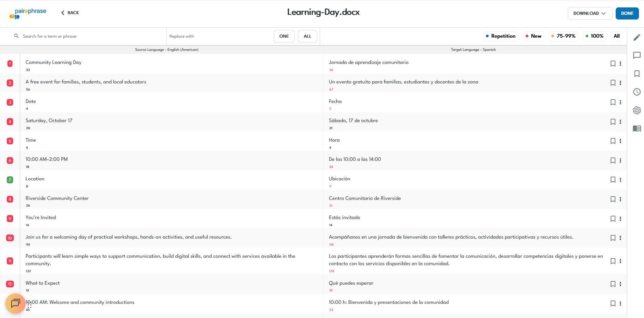Open more options for 'De las 10:00' row
644x318 pixels.
pyautogui.click(x=620, y=161)
